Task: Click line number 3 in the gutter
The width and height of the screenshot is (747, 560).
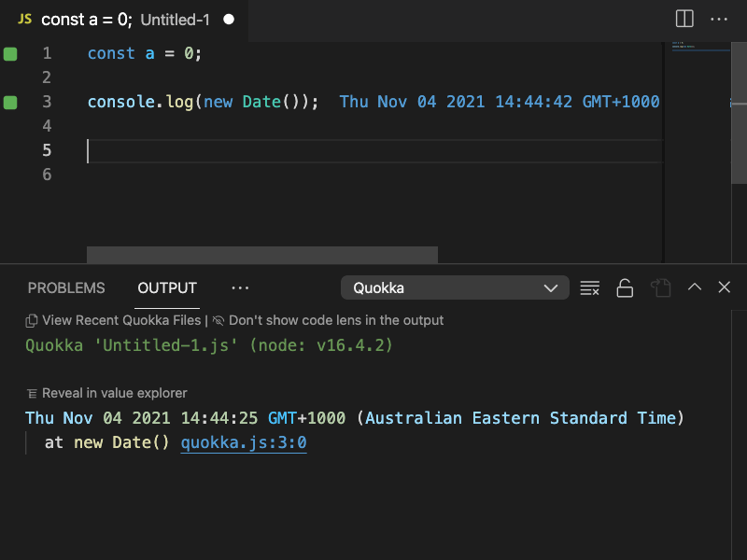Action: pos(47,102)
